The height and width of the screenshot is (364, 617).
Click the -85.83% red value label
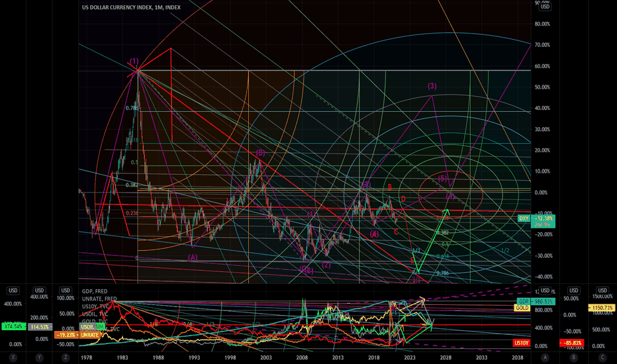[572, 343]
